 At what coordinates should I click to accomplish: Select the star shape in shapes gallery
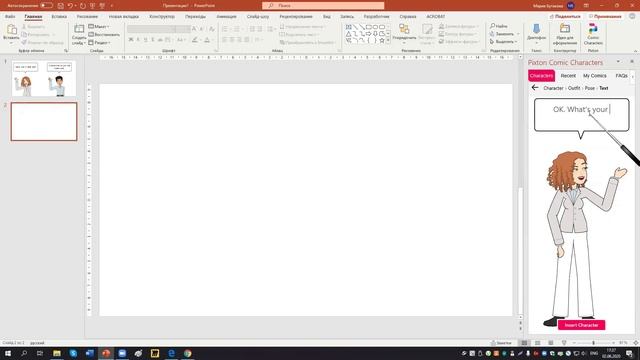(x=382, y=41)
